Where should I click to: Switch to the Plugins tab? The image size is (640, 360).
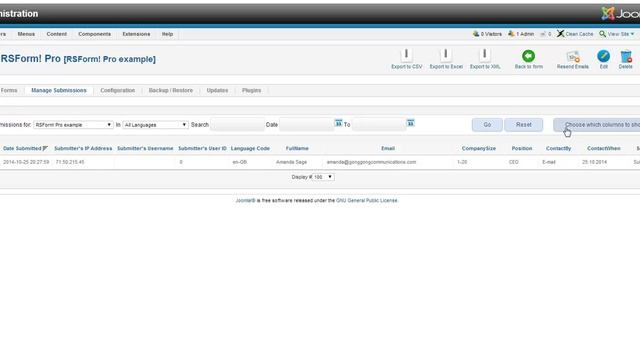(x=251, y=90)
